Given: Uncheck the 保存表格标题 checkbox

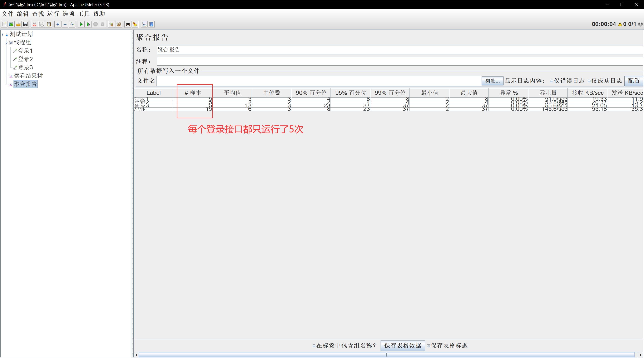Looking at the screenshot, I should click(428, 346).
